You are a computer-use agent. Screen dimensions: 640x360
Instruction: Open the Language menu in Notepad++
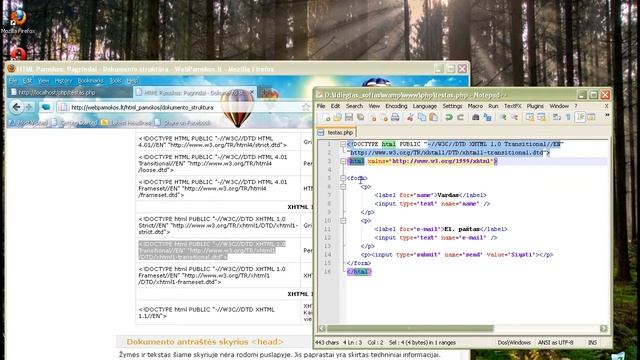tap(424, 106)
